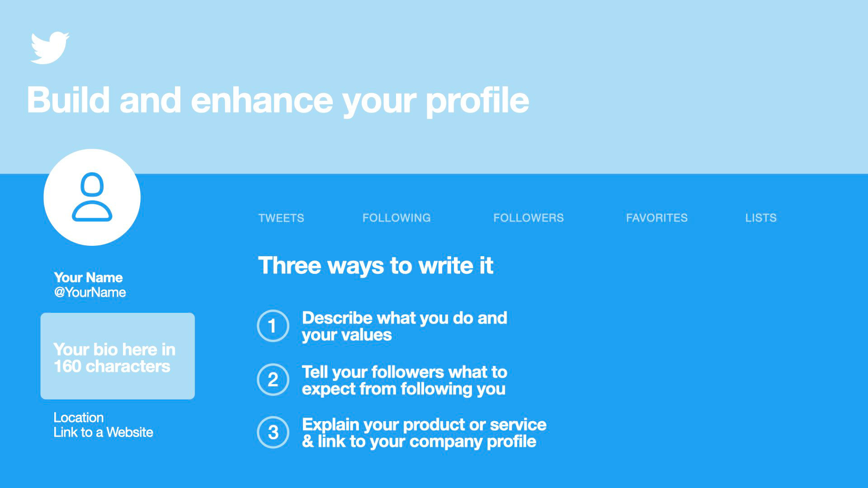
Task: Click the "Your bio here" box
Action: tap(118, 356)
